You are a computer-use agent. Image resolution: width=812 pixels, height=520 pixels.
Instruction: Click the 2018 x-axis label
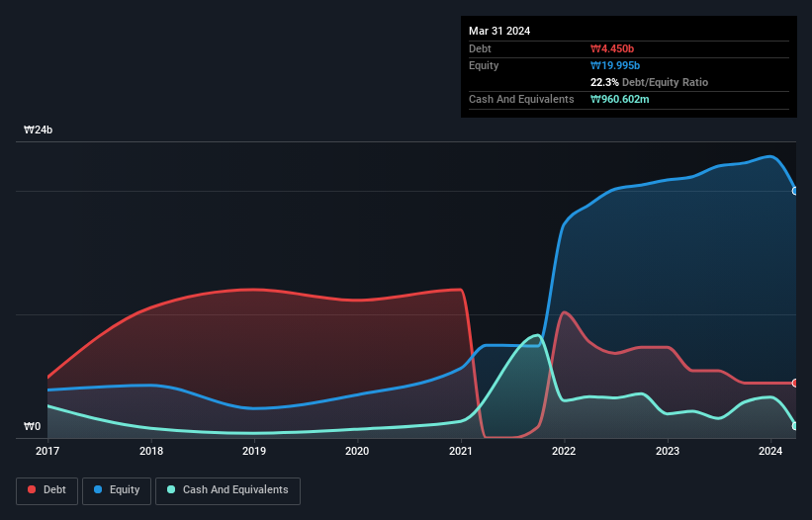[151, 451]
